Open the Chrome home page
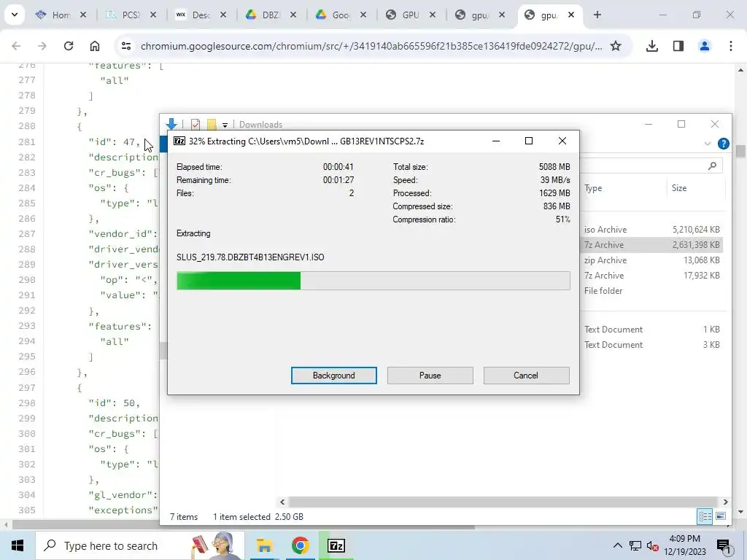 (95, 46)
